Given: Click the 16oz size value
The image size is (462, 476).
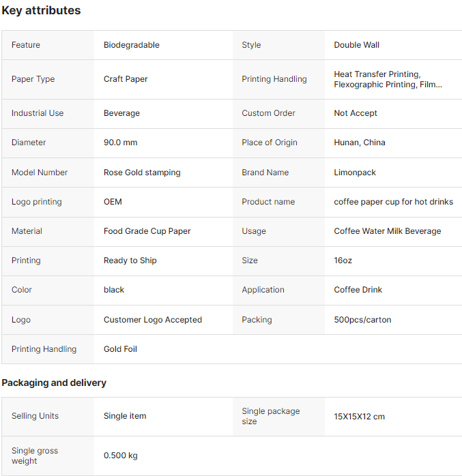Looking at the screenshot, I should point(343,261).
